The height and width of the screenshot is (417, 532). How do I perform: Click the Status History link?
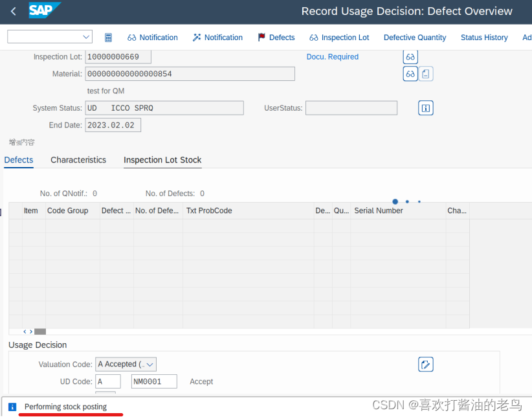coord(484,37)
